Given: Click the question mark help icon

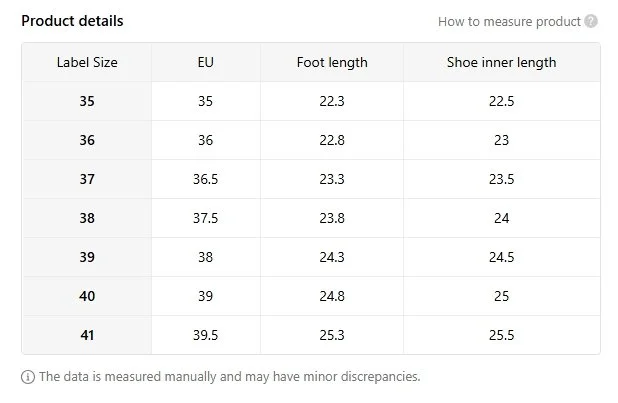Looking at the screenshot, I should [x=592, y=22].
